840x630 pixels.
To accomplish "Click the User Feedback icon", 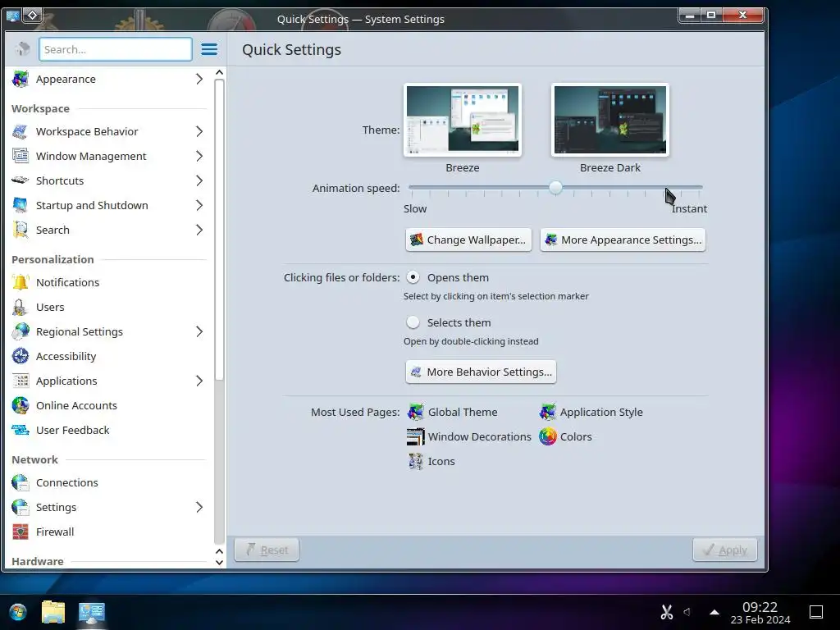I will point(21,430).
